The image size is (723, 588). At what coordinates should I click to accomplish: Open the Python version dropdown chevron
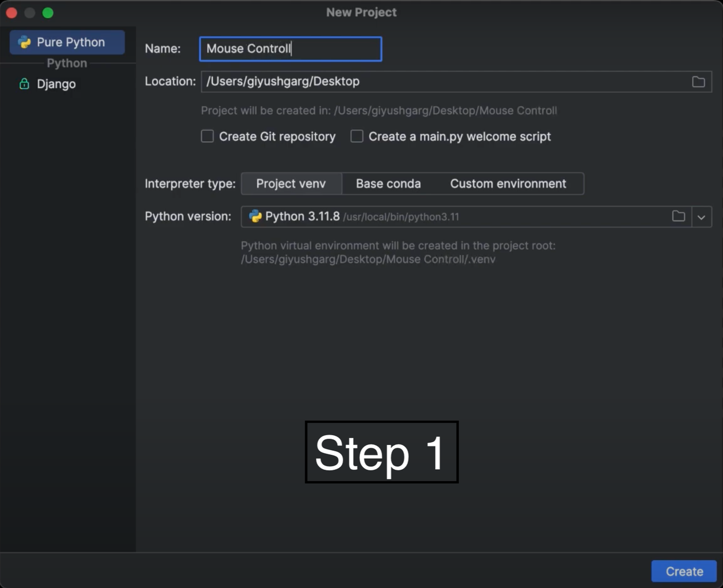coord(701,216)
